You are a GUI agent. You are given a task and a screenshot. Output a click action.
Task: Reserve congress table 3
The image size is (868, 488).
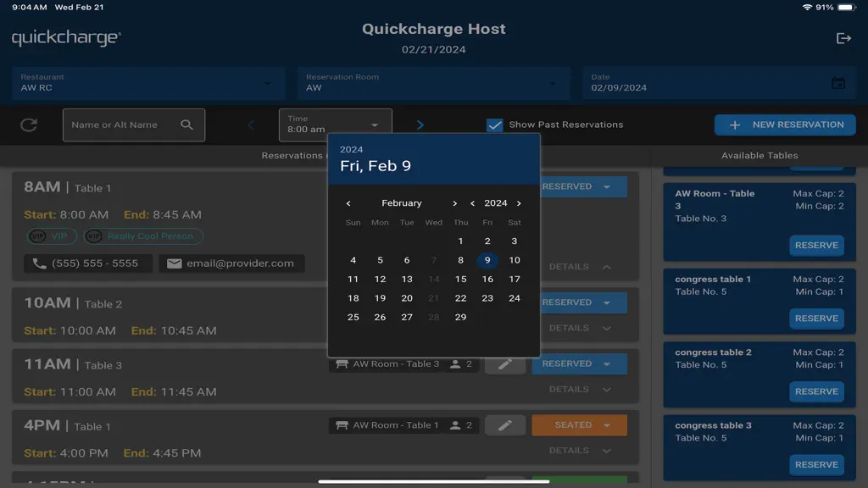tap(816, 465)
